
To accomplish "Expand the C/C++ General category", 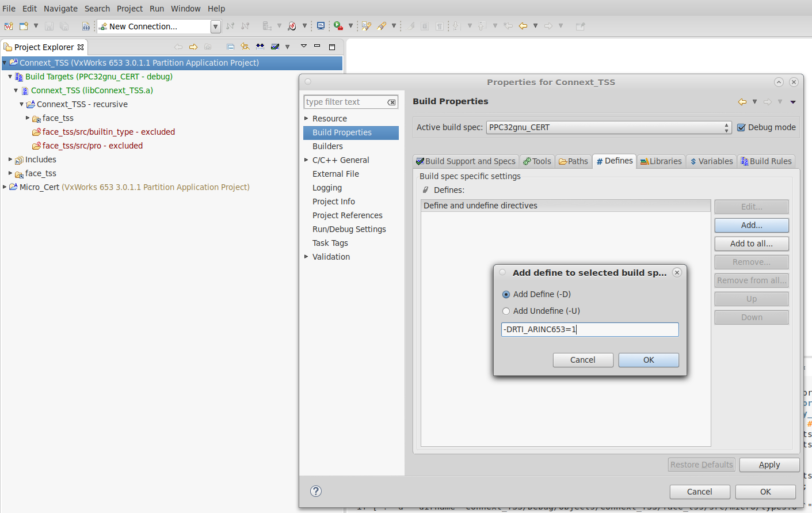I will pyautogui.click(x=306, y=160).
